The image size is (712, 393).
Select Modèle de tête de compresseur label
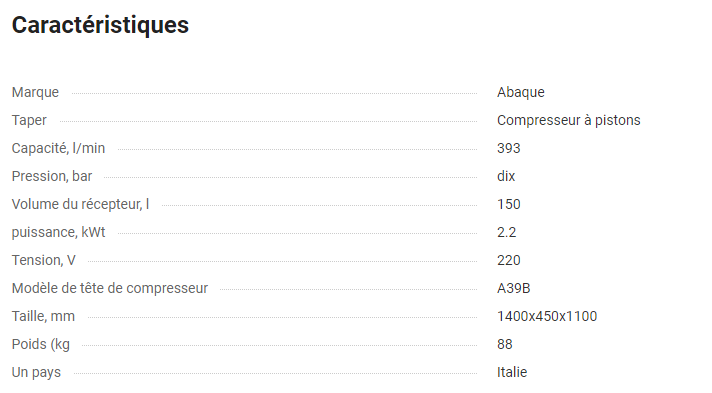coord(110,289)
